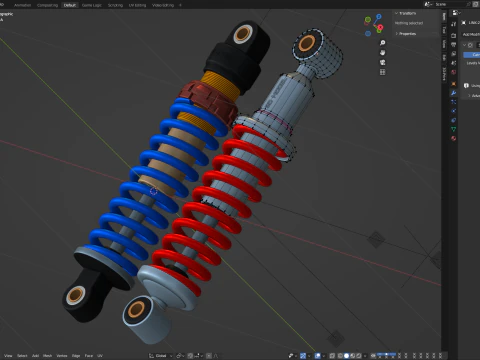Open the World properties red globe icon
Screen dimensions: 480x360
[x=453, y=72]
